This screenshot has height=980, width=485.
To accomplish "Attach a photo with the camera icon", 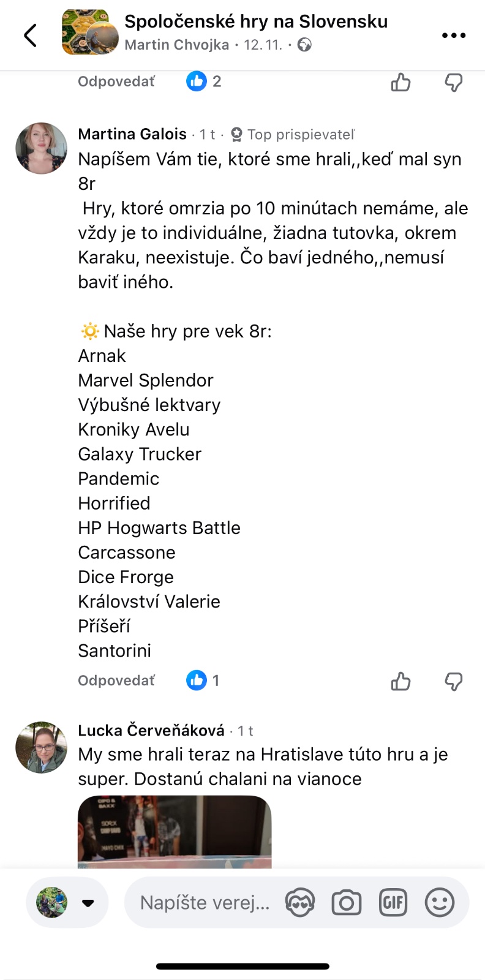I will point(347,903).
